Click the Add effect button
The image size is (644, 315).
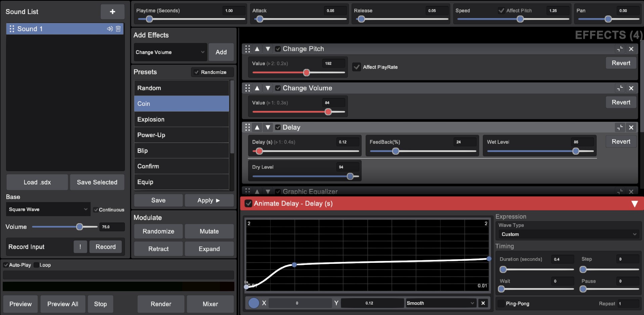click(221, 52)
